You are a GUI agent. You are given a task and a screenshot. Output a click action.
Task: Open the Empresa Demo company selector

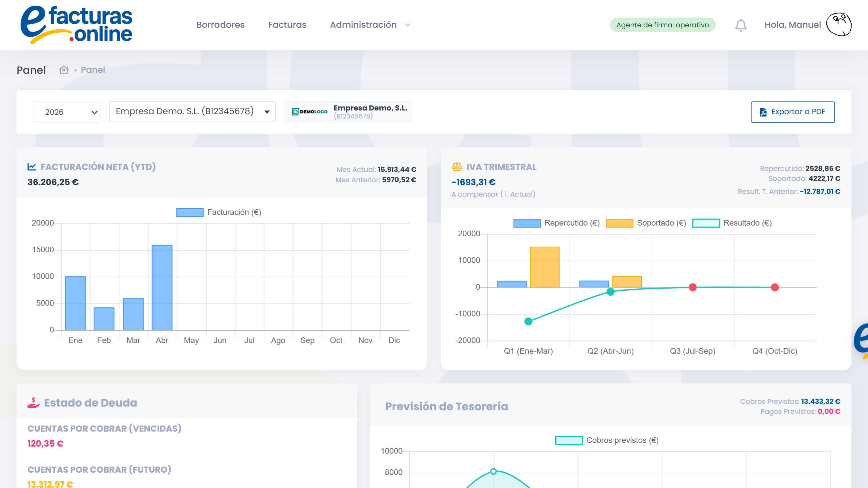coord(192,112)
